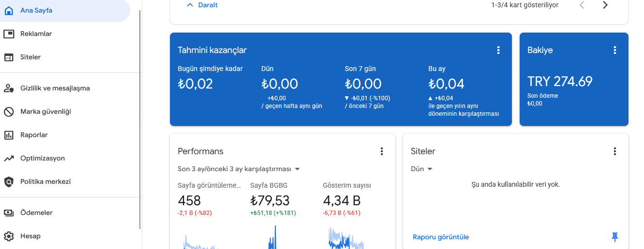644x249 pixels.
Task: Go to previous cards with left chevron
Action: coord(582,5)
